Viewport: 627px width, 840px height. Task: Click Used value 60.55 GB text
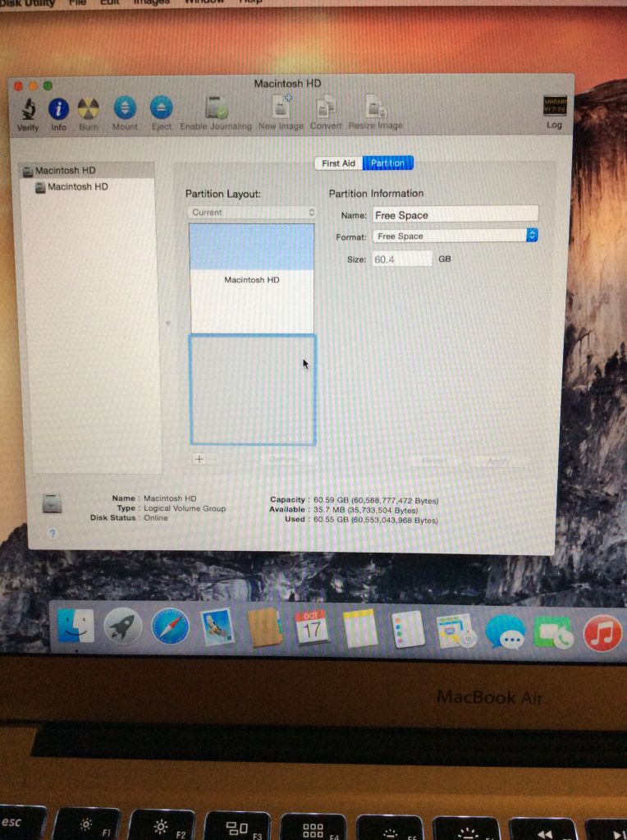coord(376,521)
